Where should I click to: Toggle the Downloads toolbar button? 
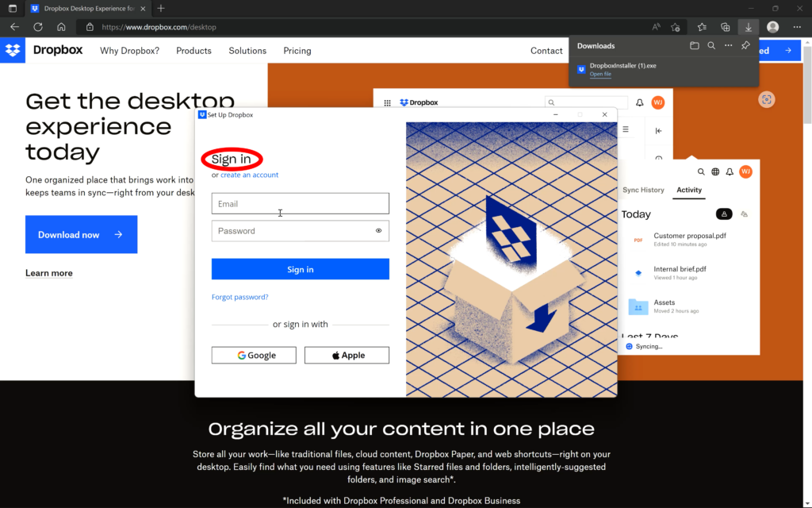click(749, 27)
